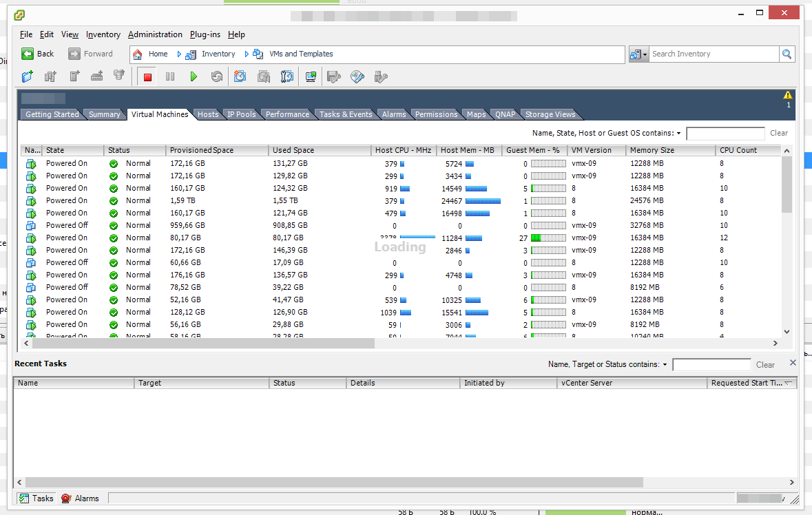This screenshot has width=812, height=515.
Task: Click the connect USB device icon
Action: point(381,76)
